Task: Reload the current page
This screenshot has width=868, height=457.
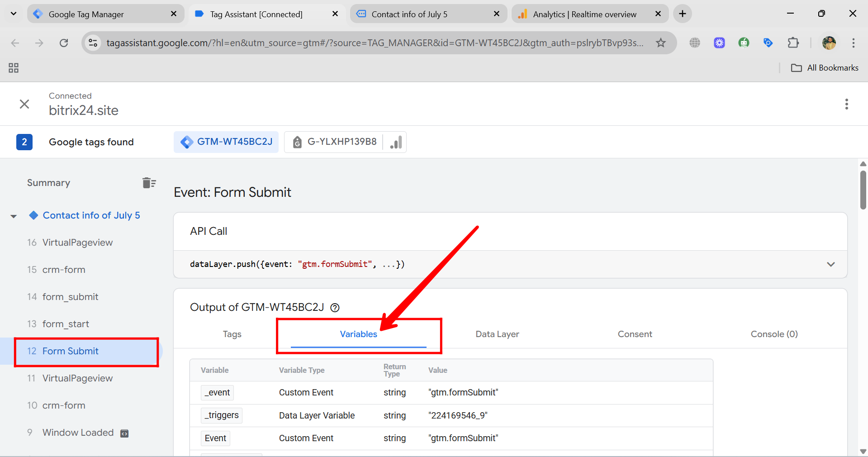Action: click(64, 43)
